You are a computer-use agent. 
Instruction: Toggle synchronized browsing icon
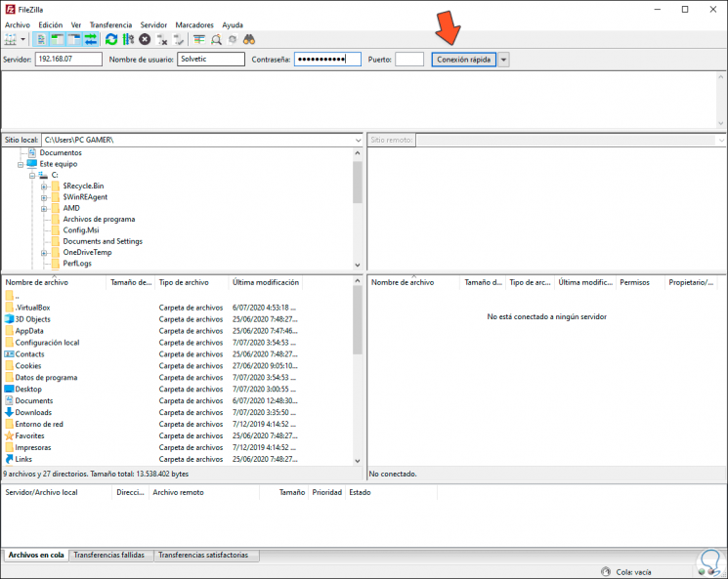(233, 39)
